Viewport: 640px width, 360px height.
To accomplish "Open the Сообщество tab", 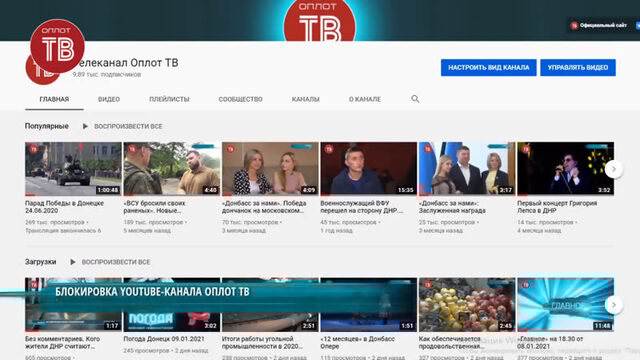I will click(x=240, y=99).
